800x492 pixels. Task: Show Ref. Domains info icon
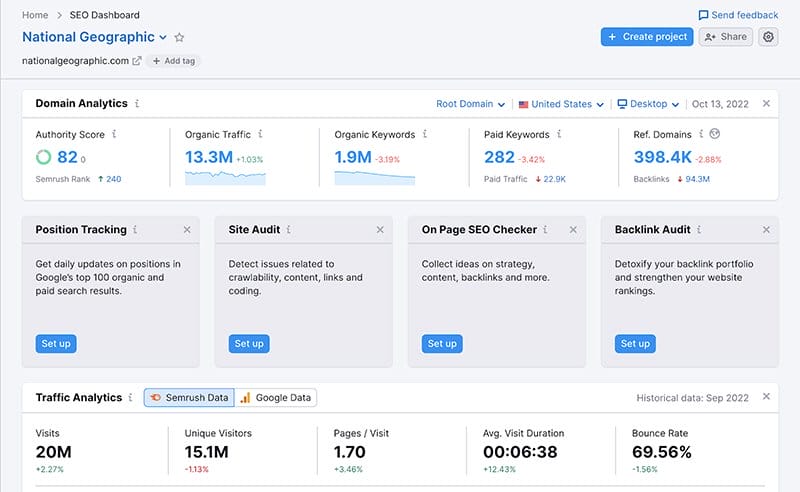point(701,134)
